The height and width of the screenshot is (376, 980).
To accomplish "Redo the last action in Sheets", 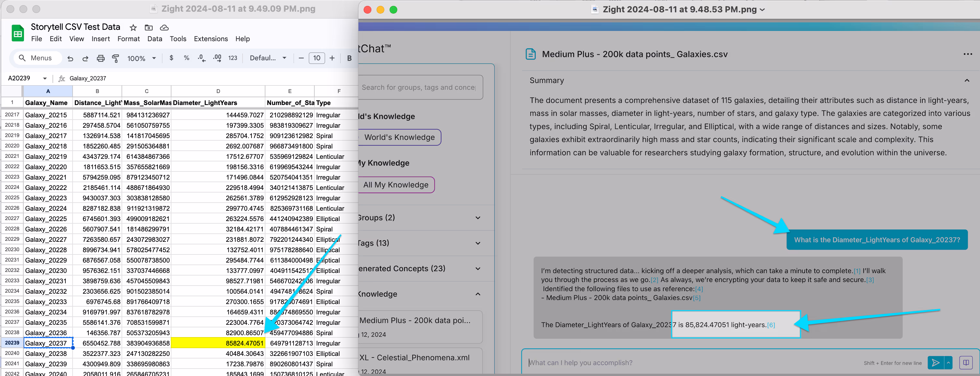I will (85, 58).
